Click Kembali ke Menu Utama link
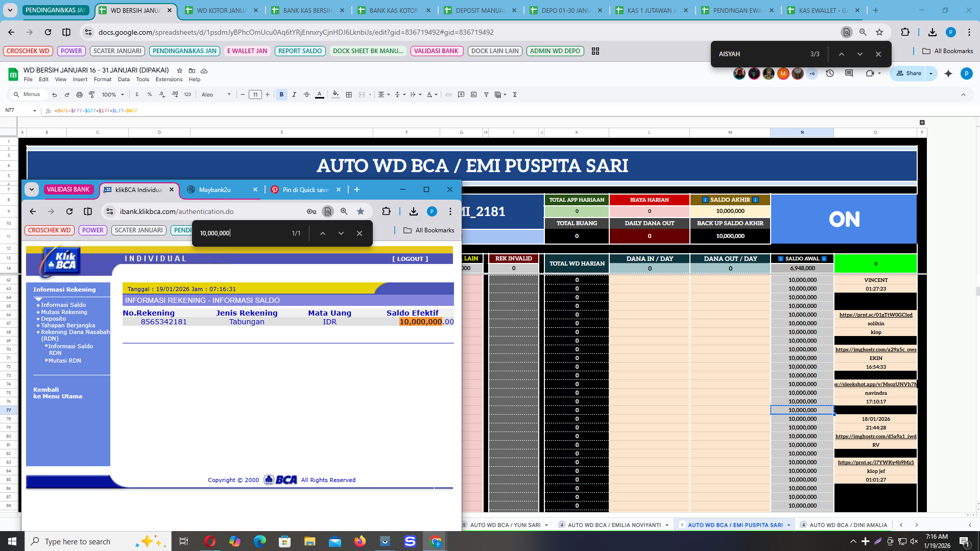980x551 pixels. tap(58, 393)
